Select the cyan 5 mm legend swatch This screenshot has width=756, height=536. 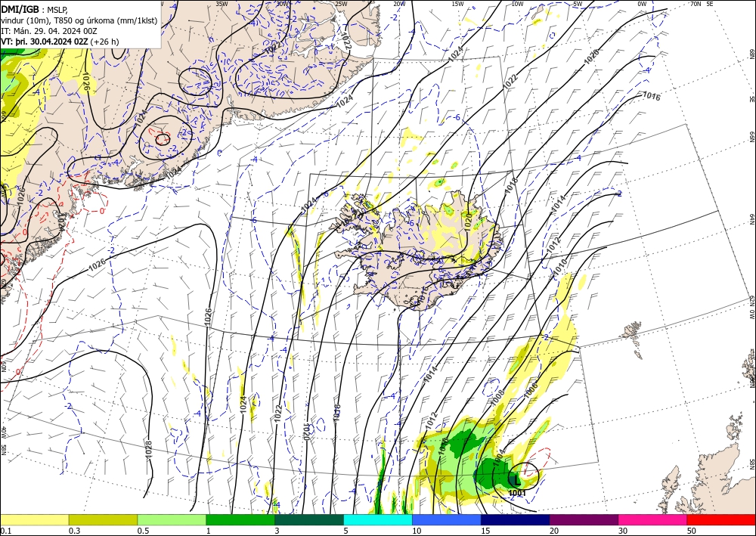pos(378,520)
